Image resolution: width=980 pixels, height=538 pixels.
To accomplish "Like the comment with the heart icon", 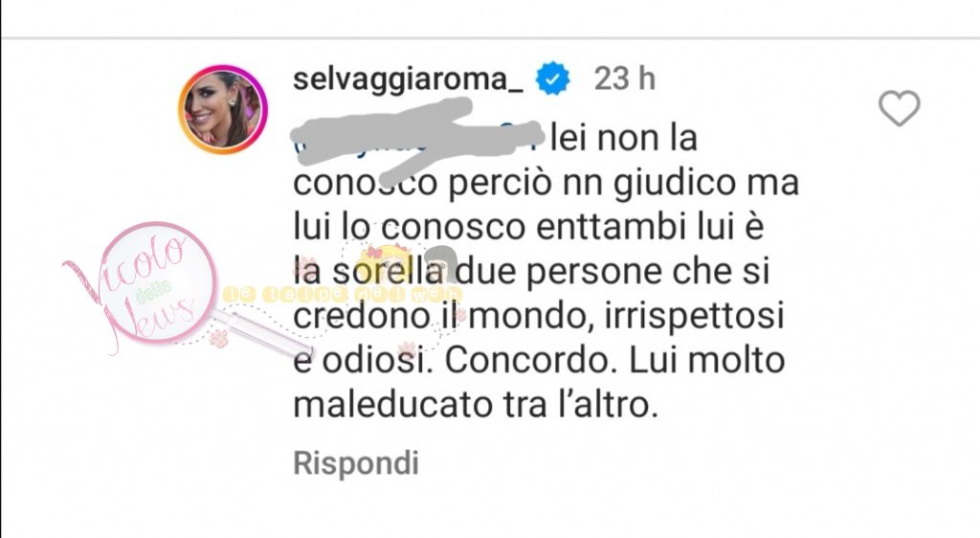I will (899, 109).
